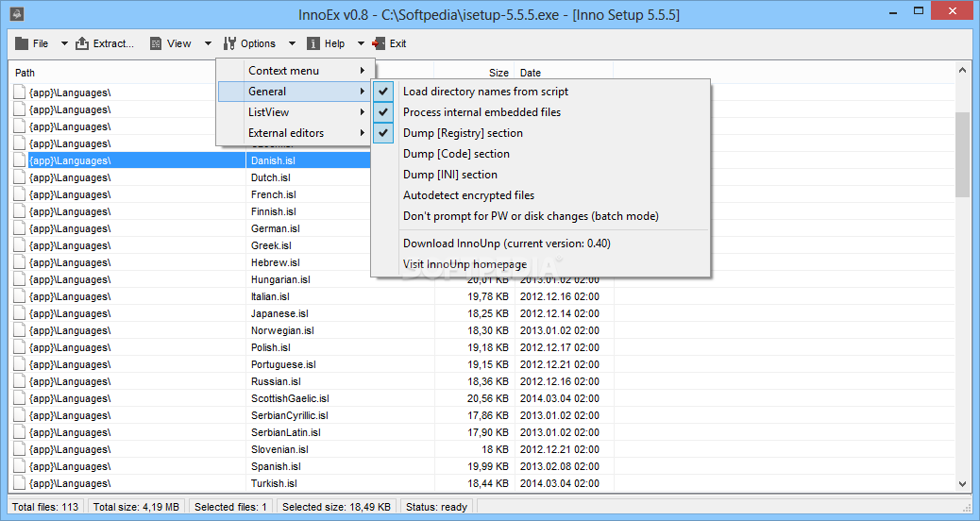The height and width of the screenshot is (521, 980).
Task: Click the File toolbar icon
Action: click(22, 43)
